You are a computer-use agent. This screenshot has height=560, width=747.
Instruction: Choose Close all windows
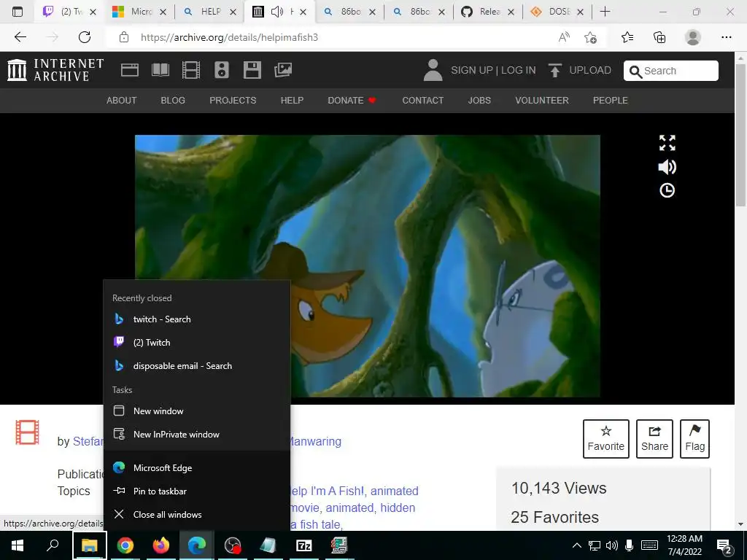pos(197,514)
